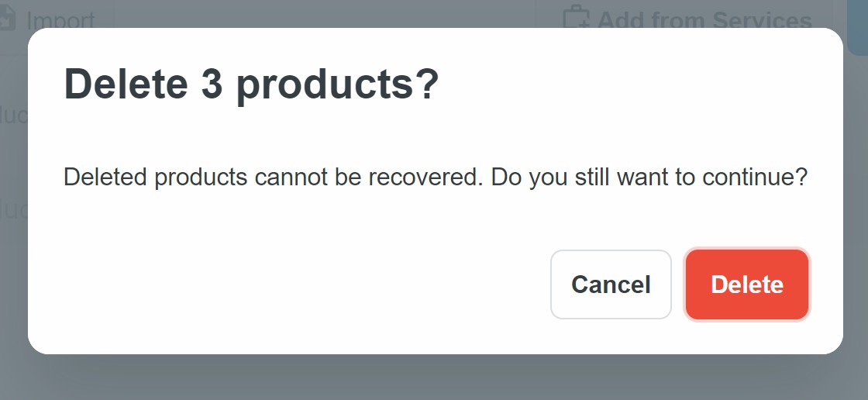Screen dimensions: 868x400
Task: Click the number 3 in the dialog title
Action: pyautogui.click(x=212, y=84)
